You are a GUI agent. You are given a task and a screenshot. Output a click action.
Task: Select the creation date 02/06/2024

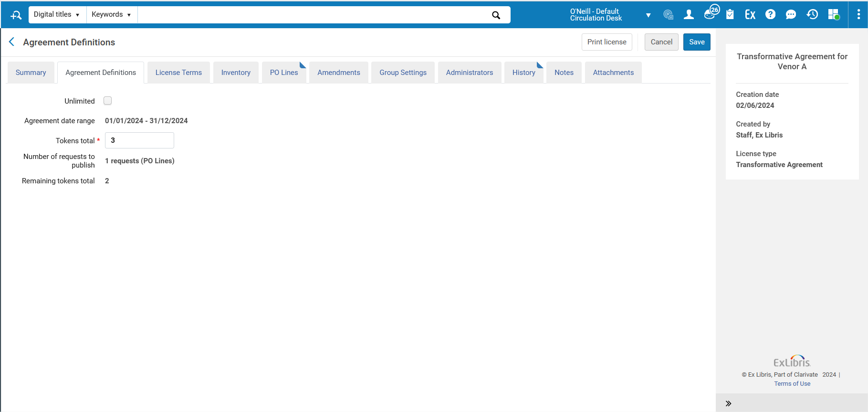755,106
